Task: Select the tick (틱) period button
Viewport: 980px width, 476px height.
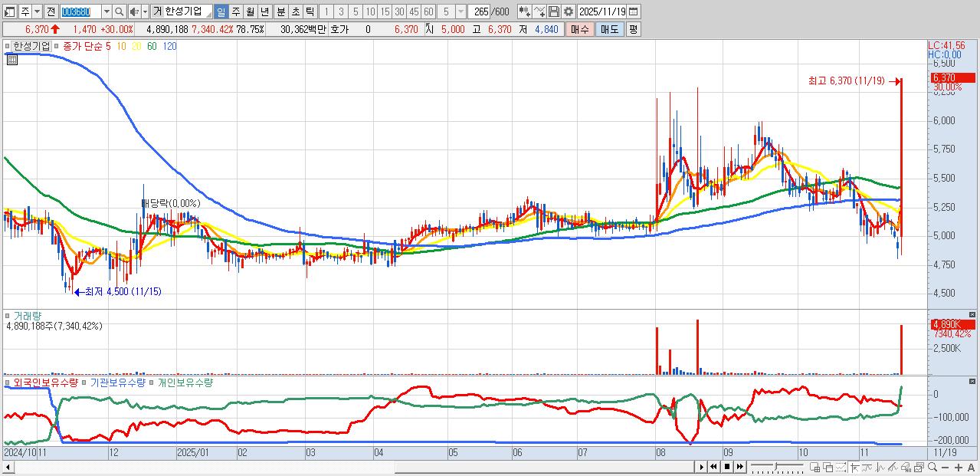Action: 310,11
